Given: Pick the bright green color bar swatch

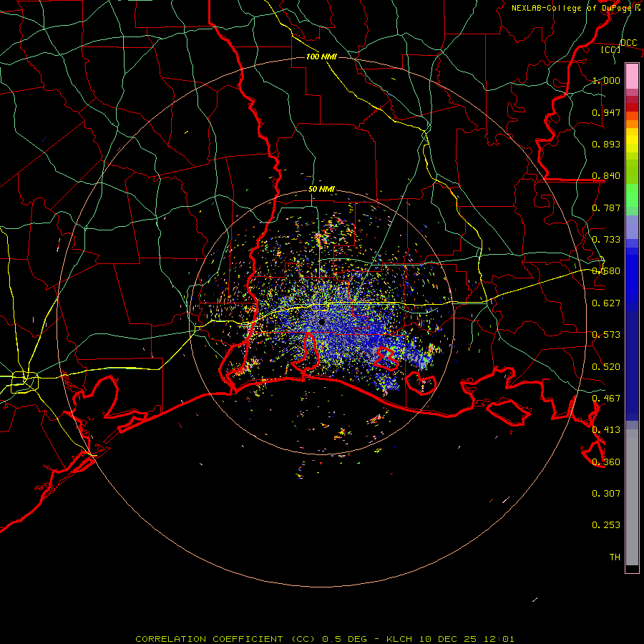Looking at the screenshot, I should (x=632, y=195).
